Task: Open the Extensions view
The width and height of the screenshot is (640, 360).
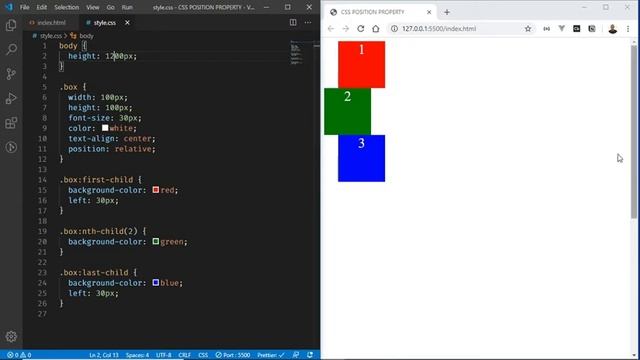Action: pyautogui.click(x=11, y=123)
